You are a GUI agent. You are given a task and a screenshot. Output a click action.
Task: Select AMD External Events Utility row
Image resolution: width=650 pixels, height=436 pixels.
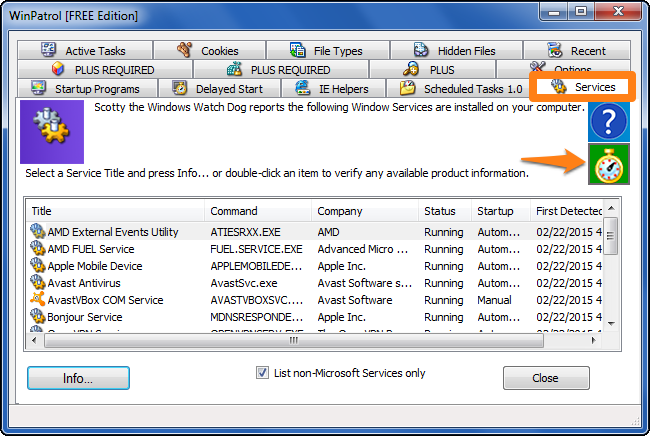[x=315, y=232]
